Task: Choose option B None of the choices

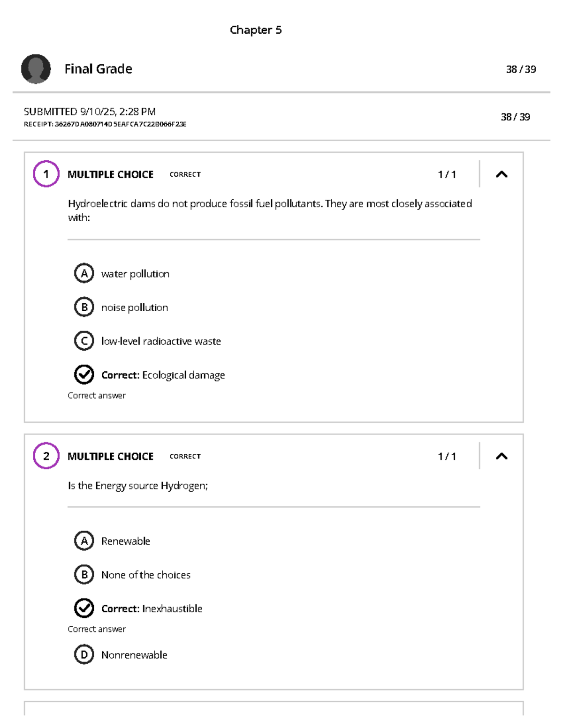Action: pyautogui.click(x=84, y=574)
